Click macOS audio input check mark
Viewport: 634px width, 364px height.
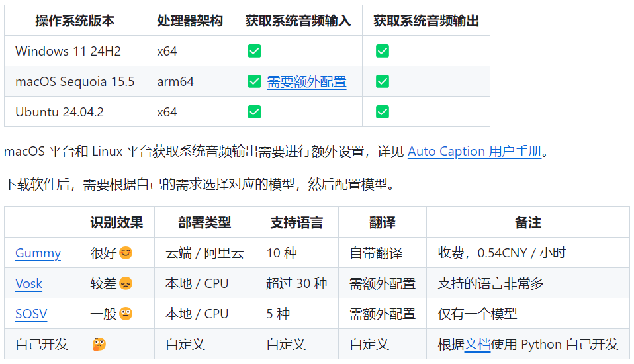(x=254, y=81)
